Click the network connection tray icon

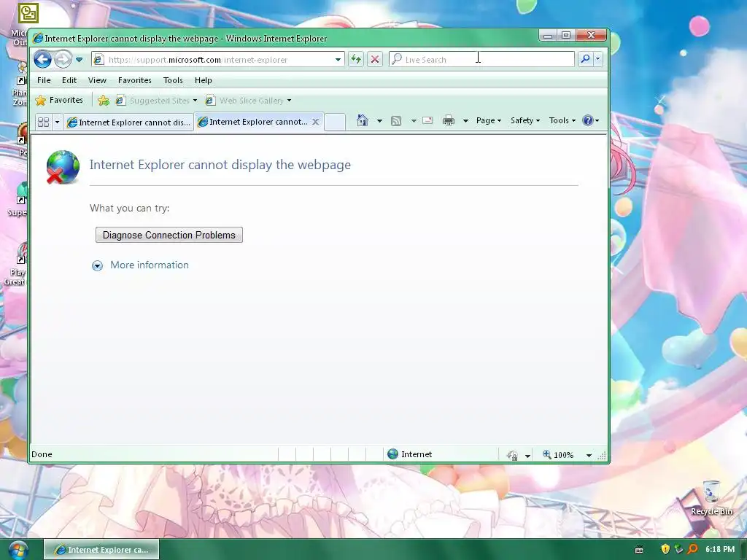pyautogui.click(x=679, y=550)
